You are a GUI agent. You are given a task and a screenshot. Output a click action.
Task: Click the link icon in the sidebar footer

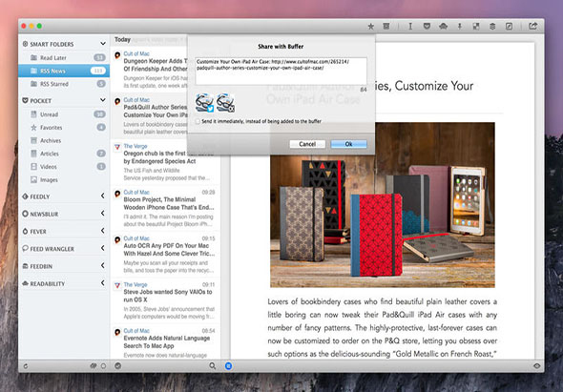point(94,366)
